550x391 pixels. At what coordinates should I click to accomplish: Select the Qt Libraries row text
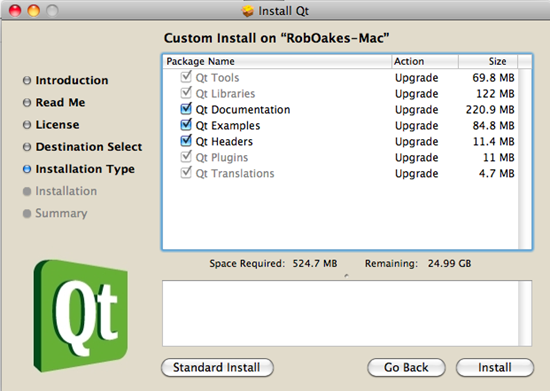tap(225, 94)
